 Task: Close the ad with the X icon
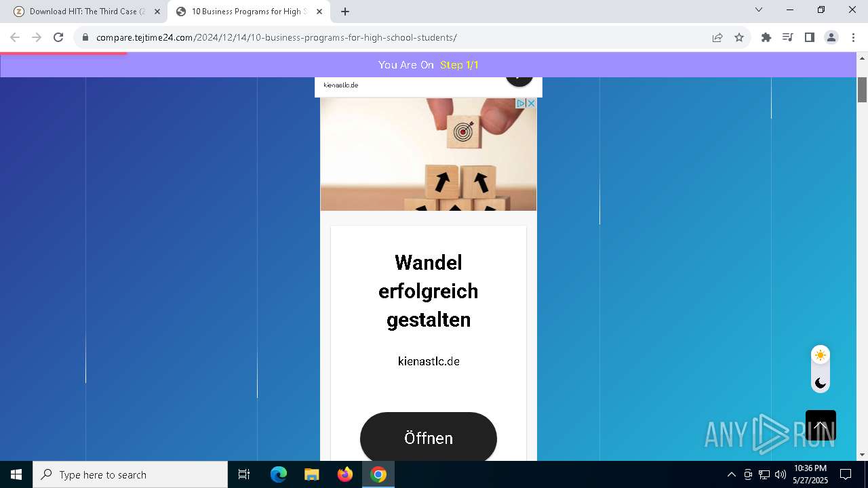(532, 103)
